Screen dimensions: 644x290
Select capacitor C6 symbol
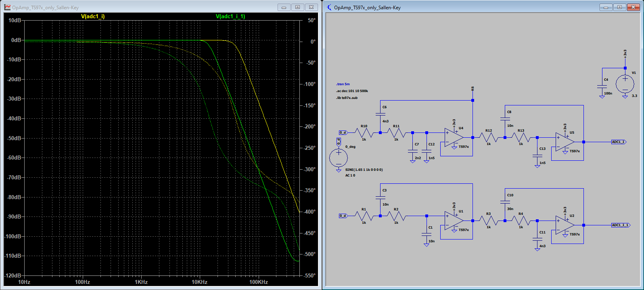(380, 114)
